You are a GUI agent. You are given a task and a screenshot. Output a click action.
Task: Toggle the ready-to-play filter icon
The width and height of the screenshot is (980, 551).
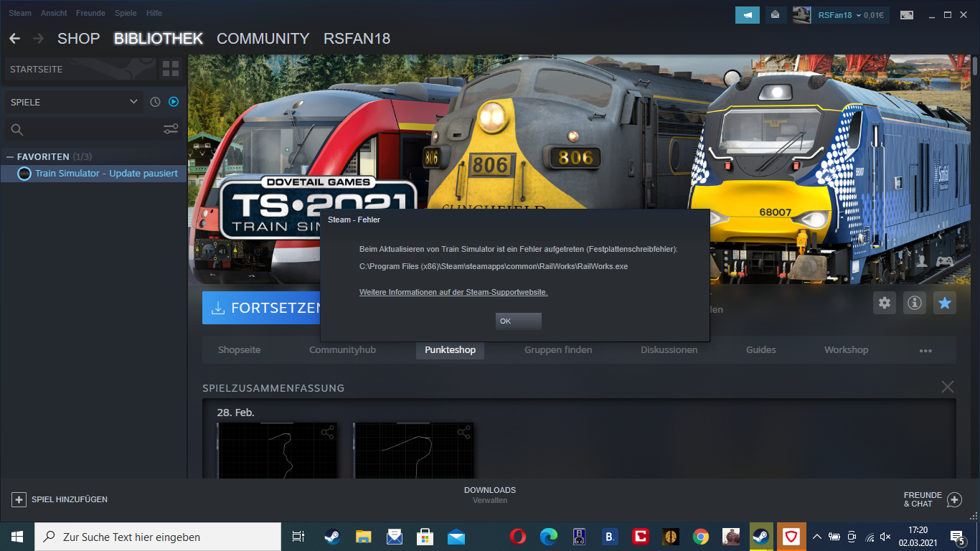(174, 102)
